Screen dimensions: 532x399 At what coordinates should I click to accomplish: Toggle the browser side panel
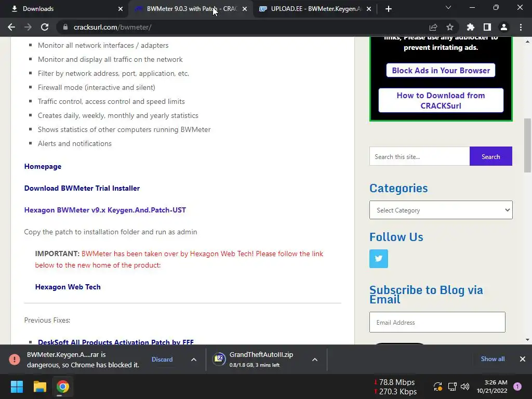click(x=487, y=27)
